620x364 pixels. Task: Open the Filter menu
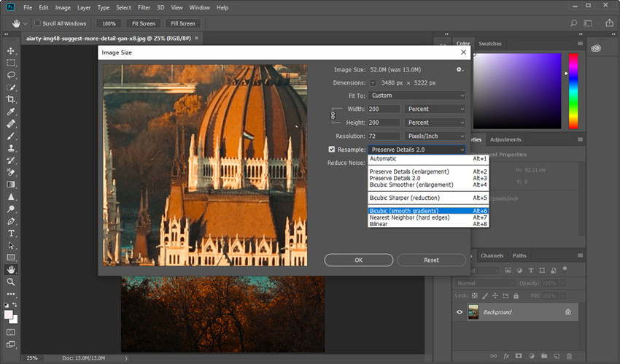(144, 7)
